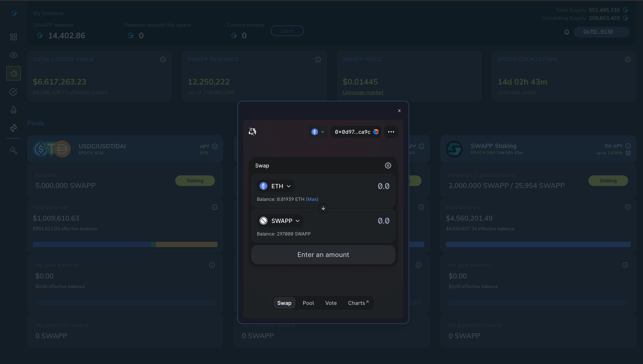Show info for Total Locked Value
The height and width of the screenshot is (364, 643).
(163, 59)
